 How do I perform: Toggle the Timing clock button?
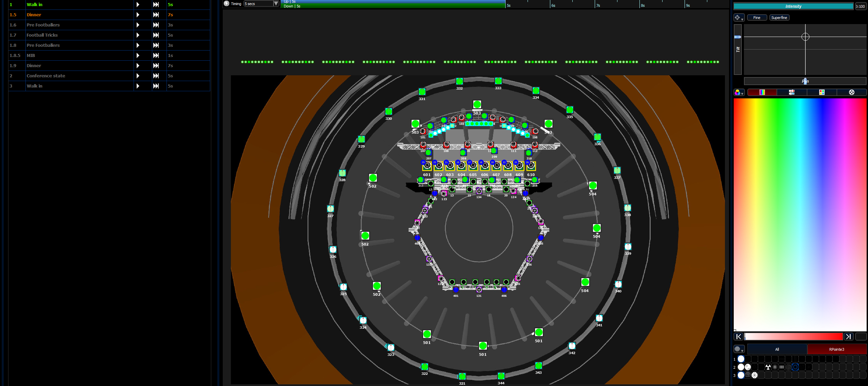(x=226, y=4)
